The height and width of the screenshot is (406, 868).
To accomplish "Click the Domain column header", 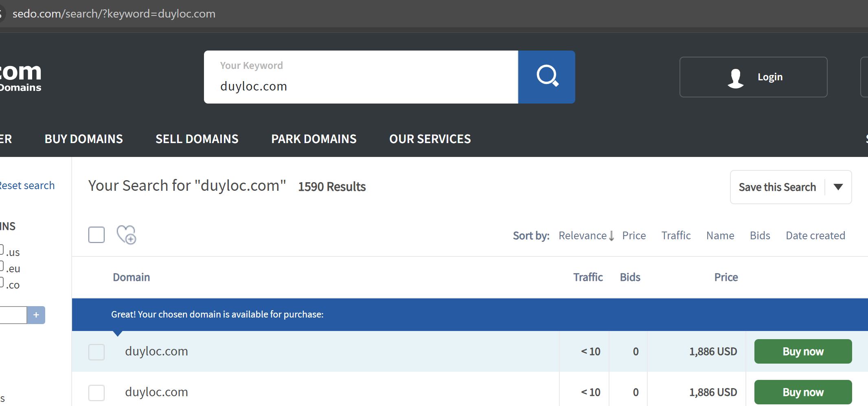I will [132, 277].
